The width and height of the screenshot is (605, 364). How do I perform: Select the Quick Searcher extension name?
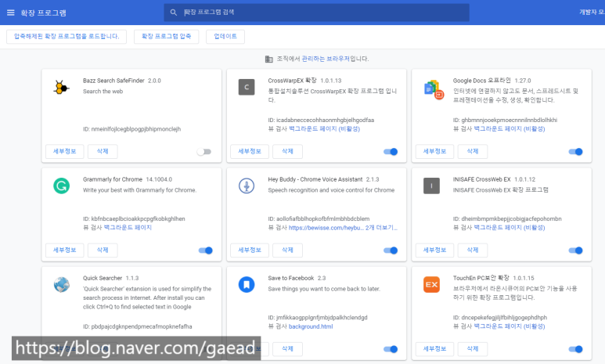(103, 278)
